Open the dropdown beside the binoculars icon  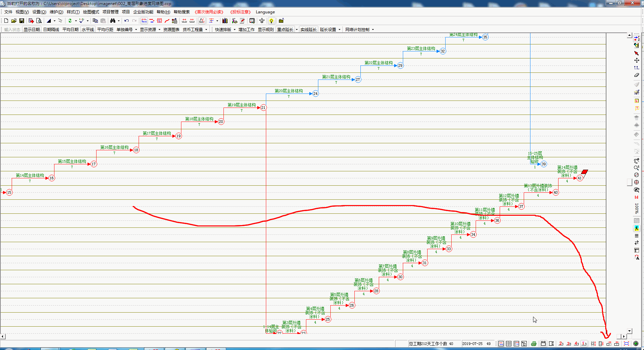119,21
